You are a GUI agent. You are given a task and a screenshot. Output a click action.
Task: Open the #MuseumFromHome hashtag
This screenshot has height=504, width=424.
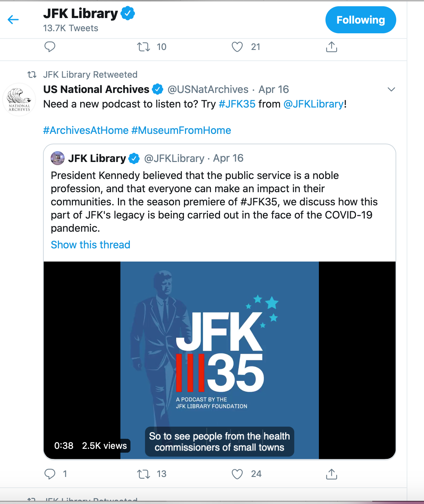pyautogui.click(x=181, y=130)
